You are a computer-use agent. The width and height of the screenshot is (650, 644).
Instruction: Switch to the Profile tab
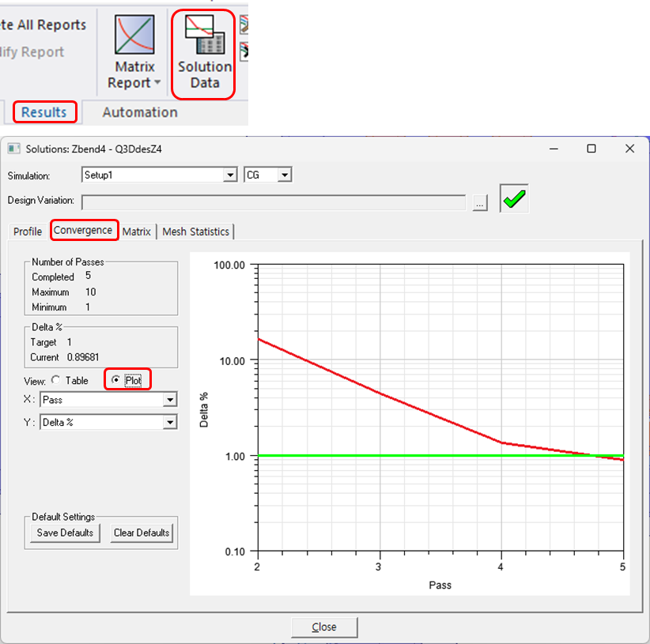click(x=28, y=232)
